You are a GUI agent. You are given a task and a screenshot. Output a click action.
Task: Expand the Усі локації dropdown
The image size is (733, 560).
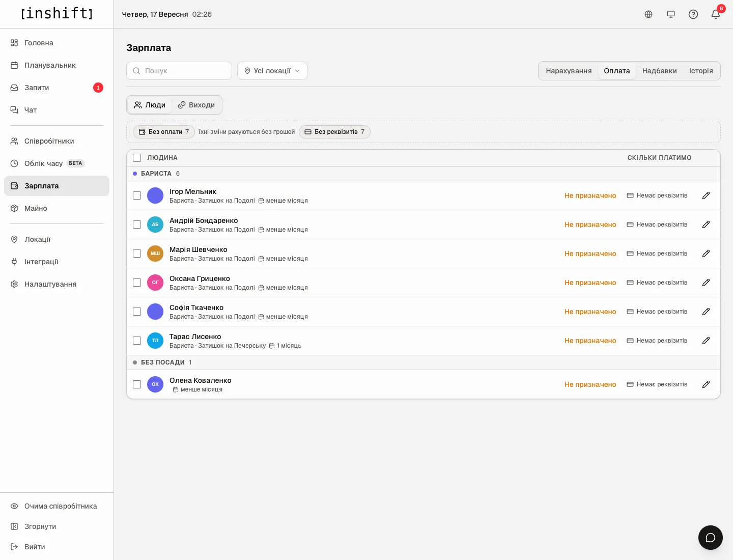point(272,71)
